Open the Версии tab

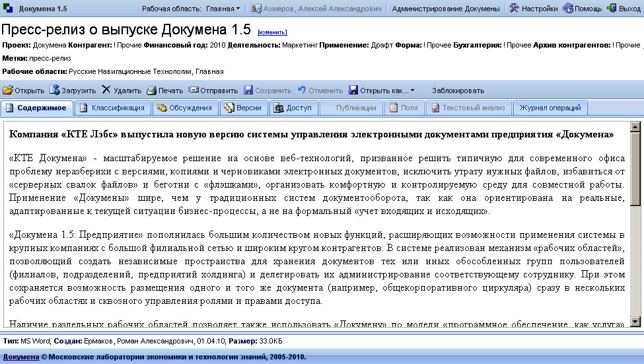(244, 108)
